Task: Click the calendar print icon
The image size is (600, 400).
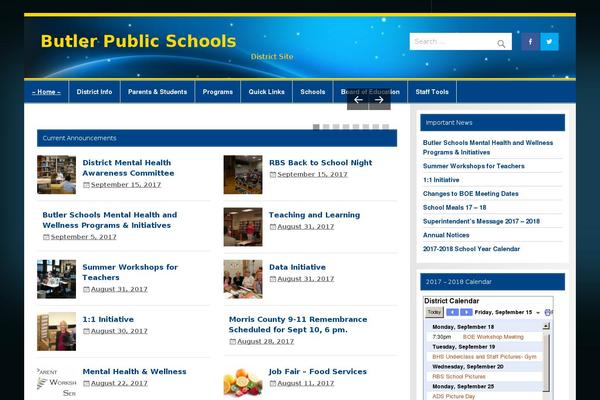Action: pyautogui.click(x=548, y=312)
